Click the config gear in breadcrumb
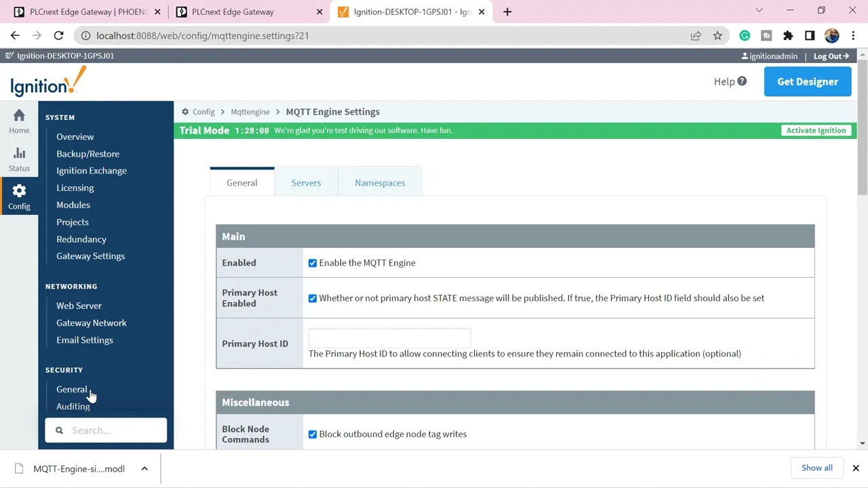 click(185, 112)
